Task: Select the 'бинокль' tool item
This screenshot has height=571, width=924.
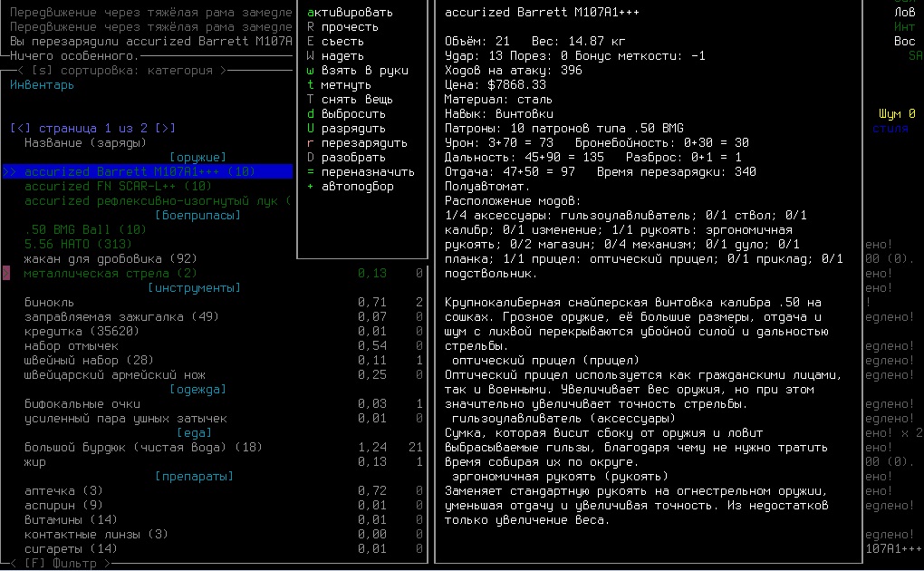Action: pos(50,302)
